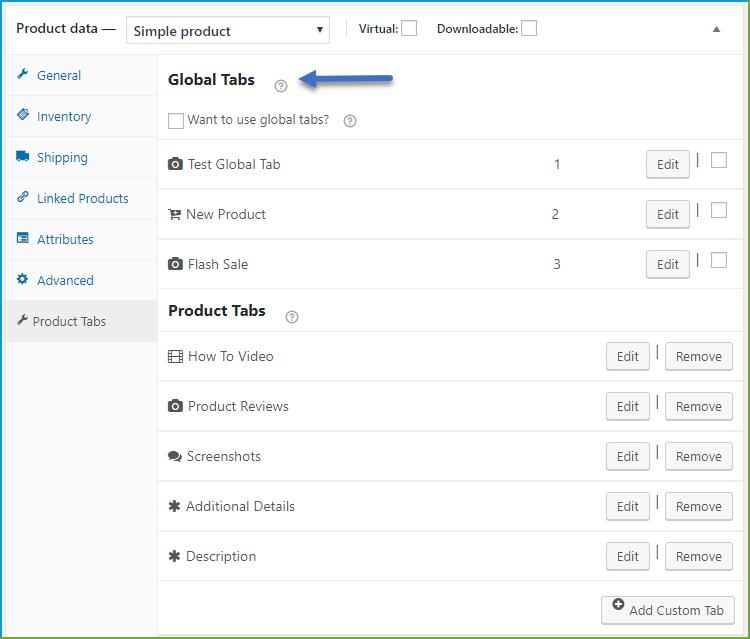Remove the Description tab
This screenshot has height=639, width=750.
(698, 556)
